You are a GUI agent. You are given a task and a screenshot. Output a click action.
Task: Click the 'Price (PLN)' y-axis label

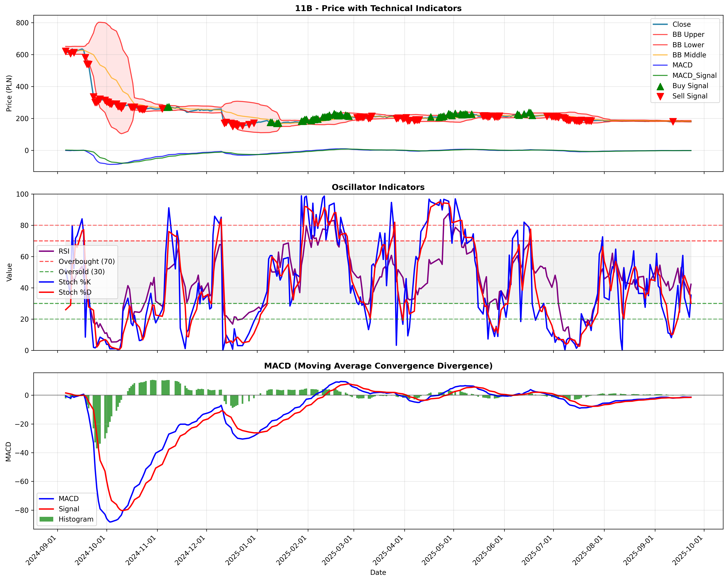tap(9, 93)
